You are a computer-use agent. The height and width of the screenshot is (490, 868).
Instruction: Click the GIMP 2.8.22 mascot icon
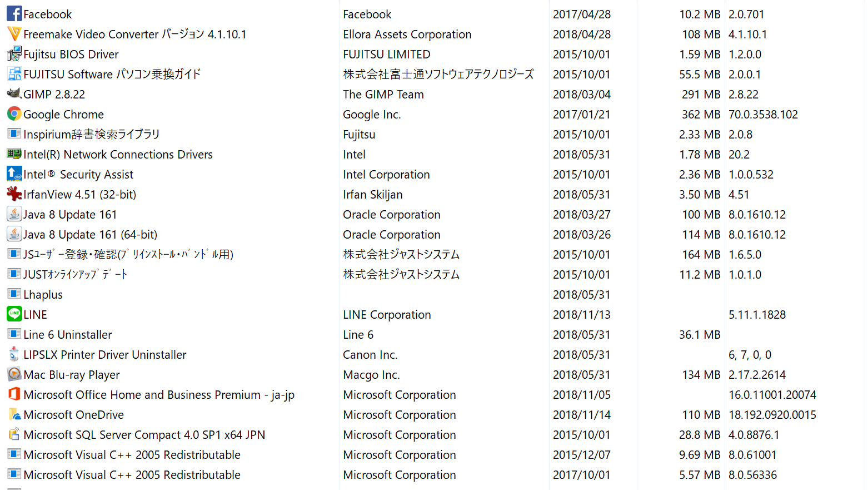coord(14,93)
